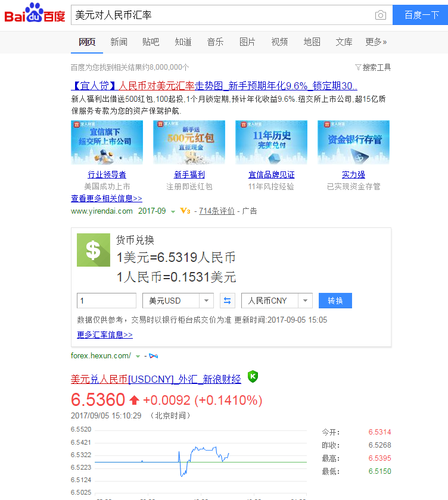The width and height of the screenshot is (448, 500).
Task: Open 更多汇率信息>> link
Action: [105, 335]
